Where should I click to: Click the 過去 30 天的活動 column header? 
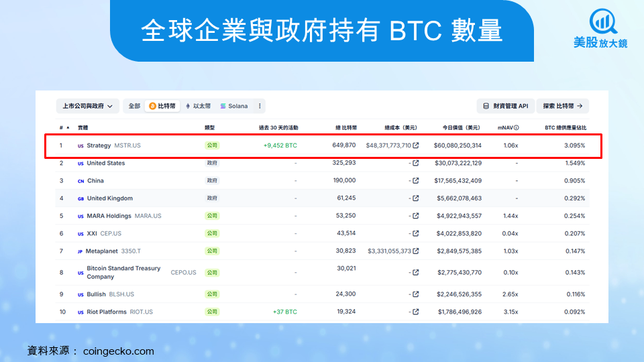point(278,127)
